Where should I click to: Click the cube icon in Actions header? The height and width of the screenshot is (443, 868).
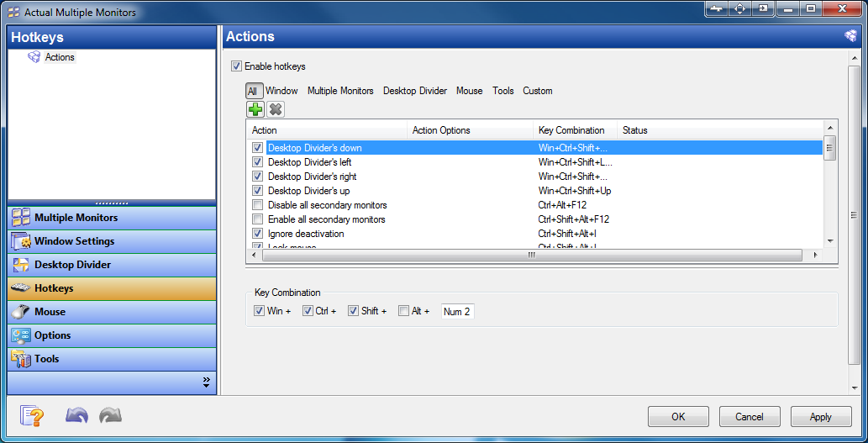coord(850,36)
